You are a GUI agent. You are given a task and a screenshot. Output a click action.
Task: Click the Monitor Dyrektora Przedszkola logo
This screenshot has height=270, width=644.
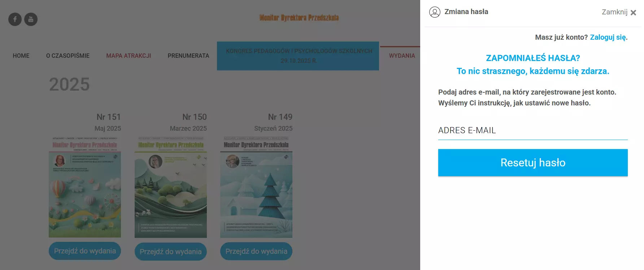click(x=299, y=18)
